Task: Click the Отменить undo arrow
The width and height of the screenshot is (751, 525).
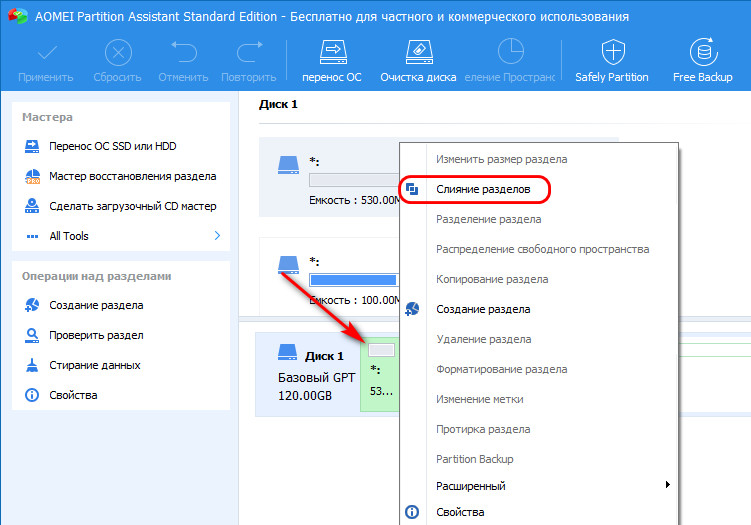Action: pyautogui.click(x=184, y=52)
